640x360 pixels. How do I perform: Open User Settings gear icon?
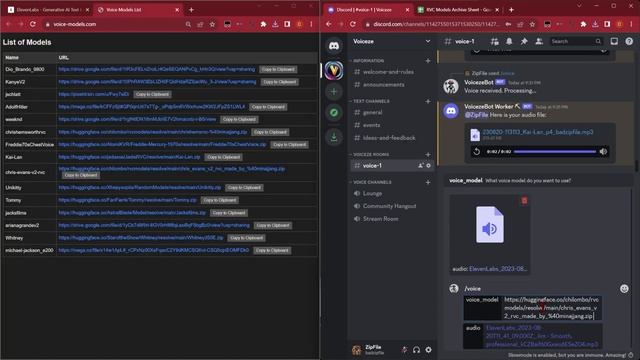click(428, 350)
